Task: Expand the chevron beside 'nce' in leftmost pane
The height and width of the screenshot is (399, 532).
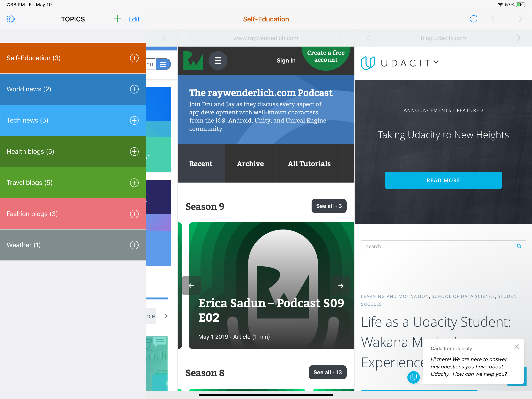Action: pos(166,316)
